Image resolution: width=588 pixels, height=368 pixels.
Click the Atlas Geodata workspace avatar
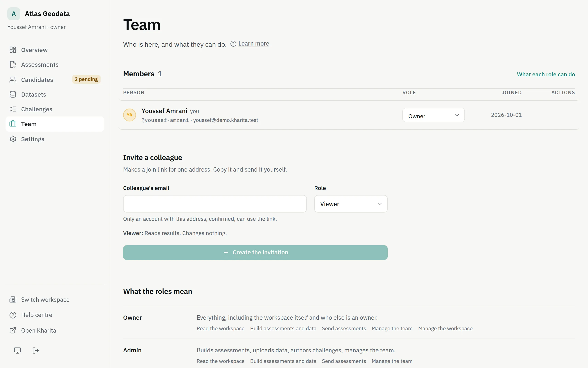tap(14, 14)
